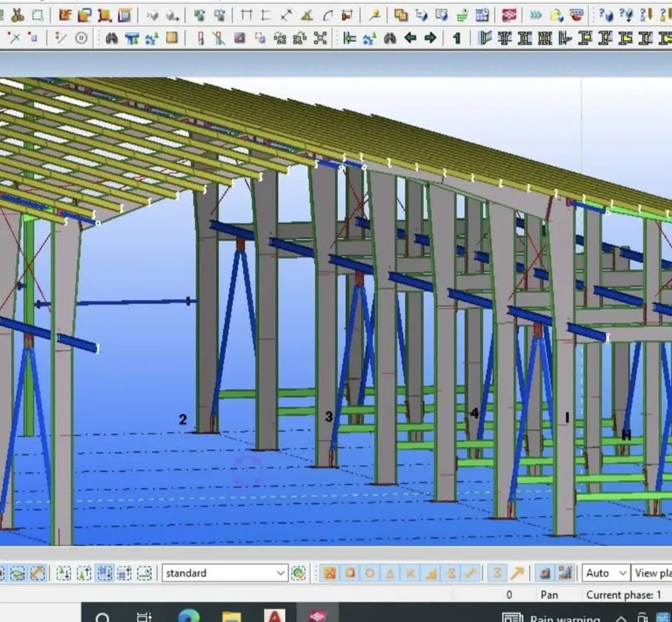672x622 pixels.
Task: Click the bold number 1 toolbar icon
Action: [456, 39]
